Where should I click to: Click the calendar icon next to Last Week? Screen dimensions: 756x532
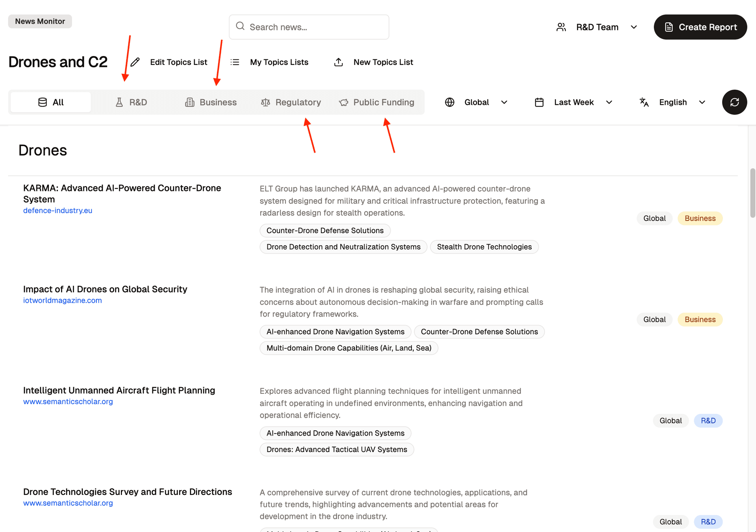coord(539,102)
